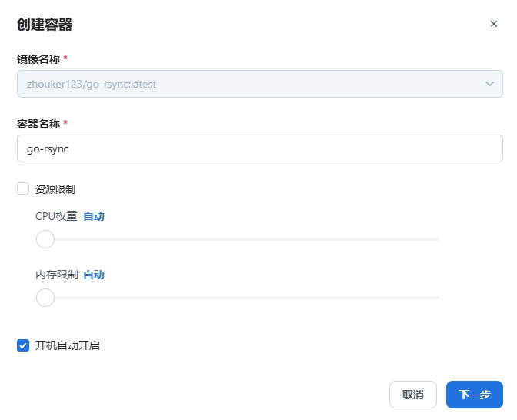
Task: Proceed with the 下一步 button
Action: tap(474, 395)
